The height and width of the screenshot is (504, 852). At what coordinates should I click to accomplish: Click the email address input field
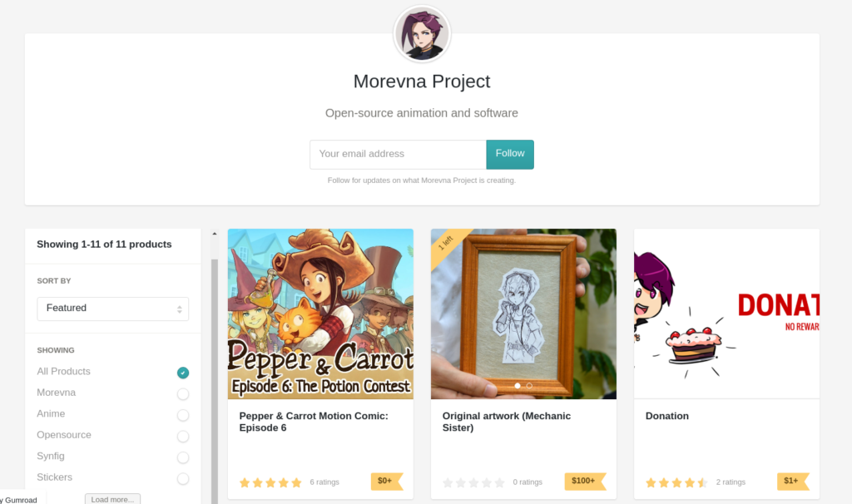398,154
